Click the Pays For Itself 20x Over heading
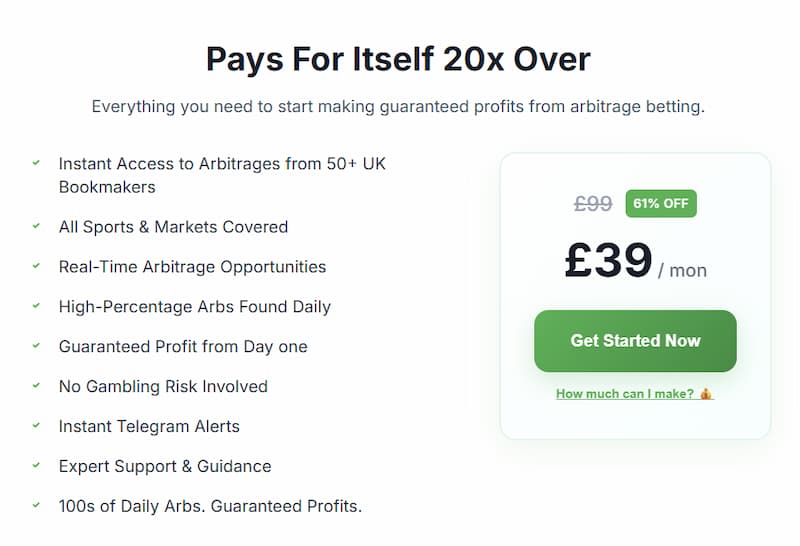Screen dimensions: 800x546 [399, 59]
